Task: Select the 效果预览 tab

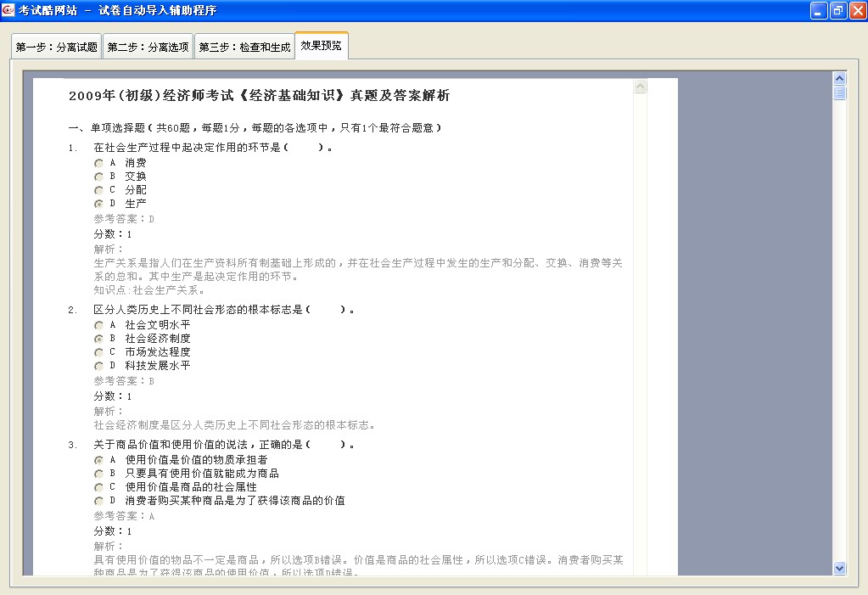Action: pos(321,46)
